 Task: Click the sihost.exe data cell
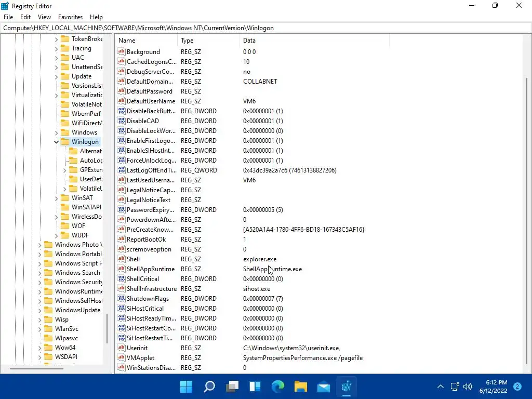(257, 289)
